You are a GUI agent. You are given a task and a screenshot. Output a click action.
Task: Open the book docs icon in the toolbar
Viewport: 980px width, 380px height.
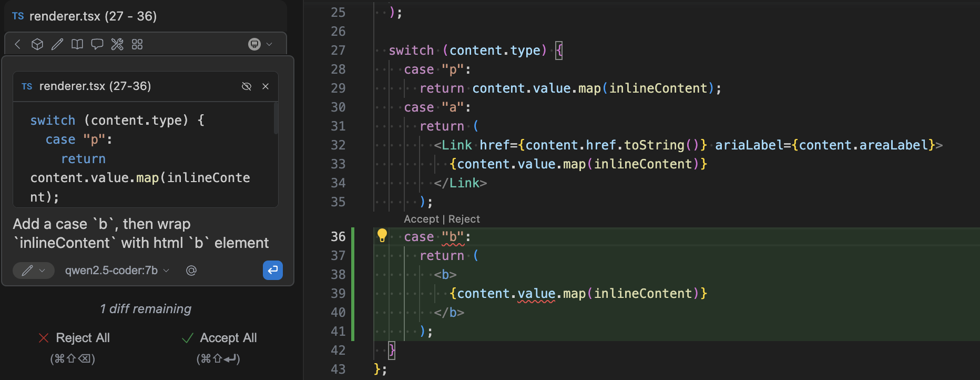tap(77, 44)
